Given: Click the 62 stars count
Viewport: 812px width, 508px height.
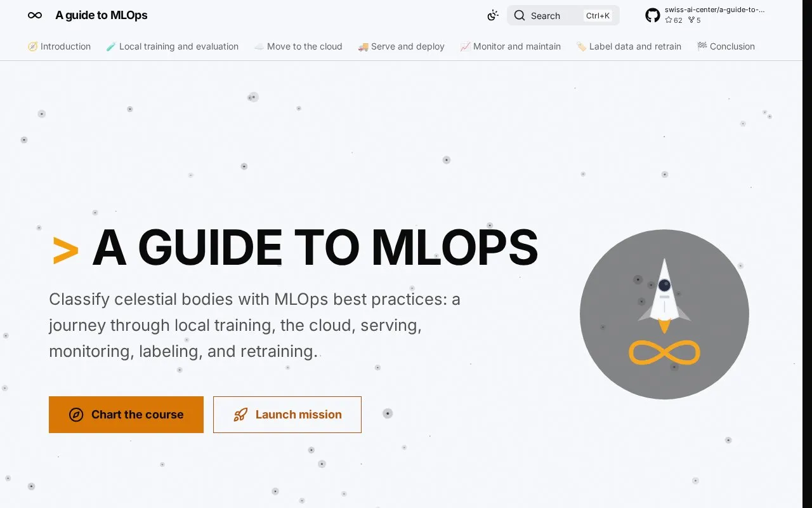Looking at the screenshot, I should 674,20.
